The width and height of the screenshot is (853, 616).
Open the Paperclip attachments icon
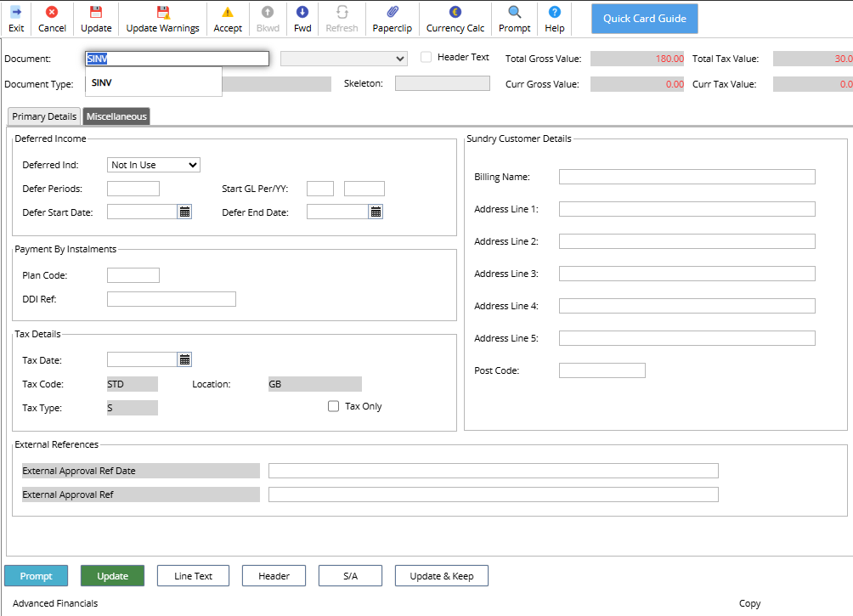point(393,12)
